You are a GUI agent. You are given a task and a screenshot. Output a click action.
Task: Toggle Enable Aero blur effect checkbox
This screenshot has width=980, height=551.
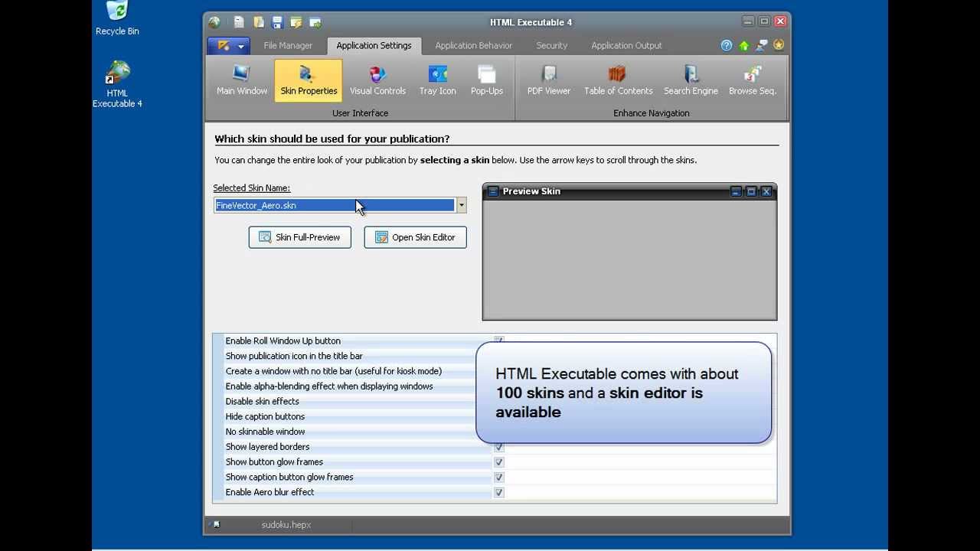(x=498, y=493)
